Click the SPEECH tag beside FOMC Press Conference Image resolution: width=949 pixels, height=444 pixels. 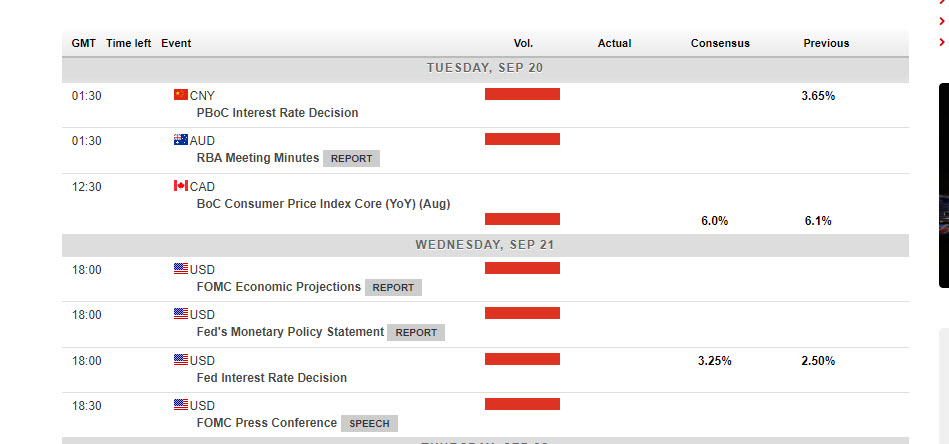tap(369, 423)
